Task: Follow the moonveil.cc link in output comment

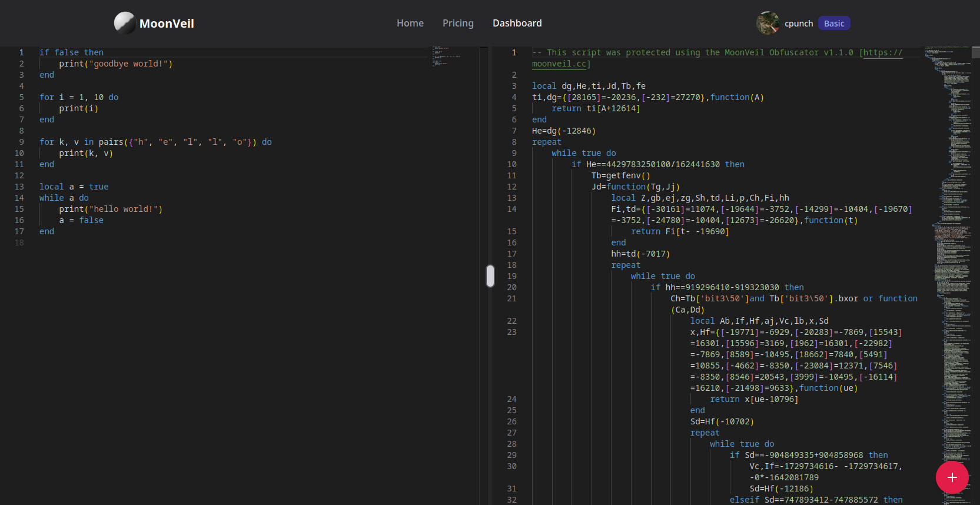Action: [559, 64]
